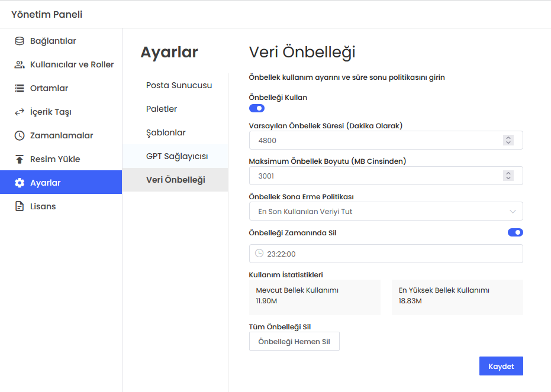This screenshot has height=392, width=551.
Task: Save settings with the Kaydet button
Action: [x=501, y=366]
